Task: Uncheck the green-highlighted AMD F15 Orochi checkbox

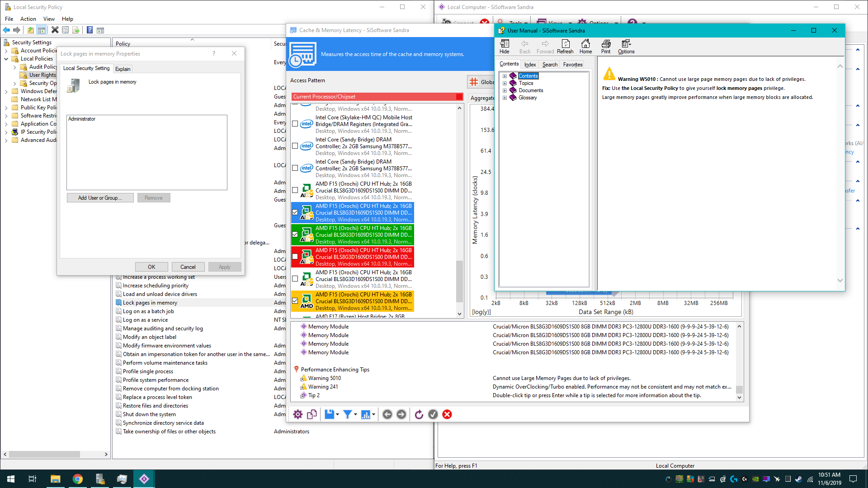Action: 295,235
